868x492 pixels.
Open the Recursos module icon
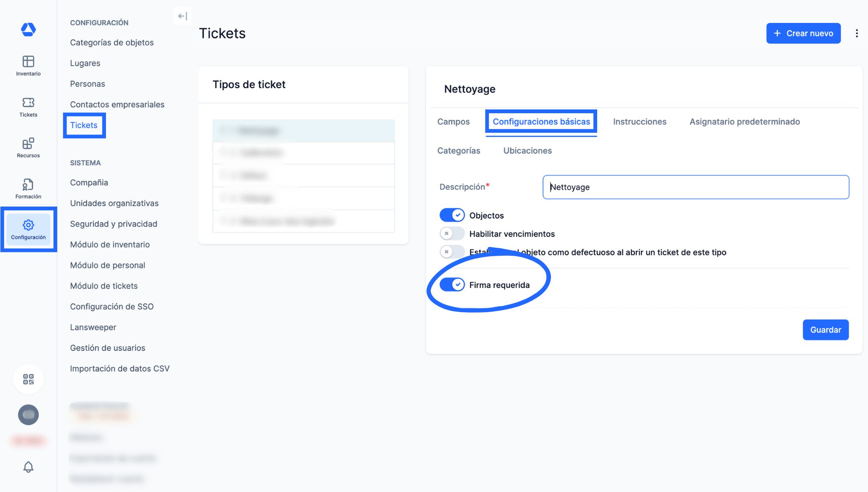(28, 148)
